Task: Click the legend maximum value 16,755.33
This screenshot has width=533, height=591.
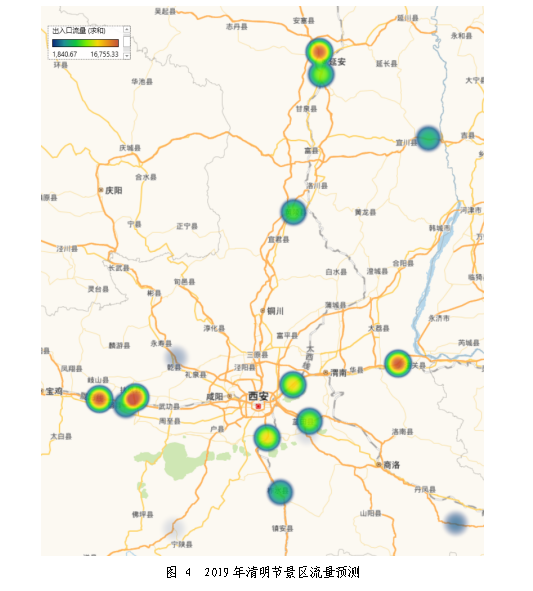Action: point(104,54)
